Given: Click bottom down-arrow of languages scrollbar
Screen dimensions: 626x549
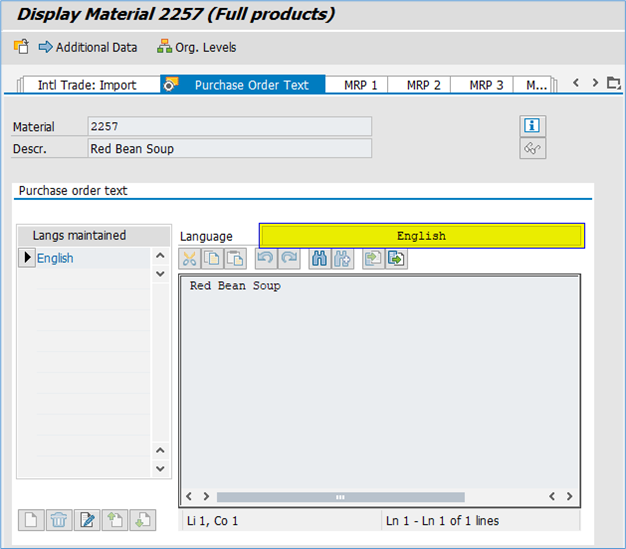Looking at the screenshot, I should (160, 468).
